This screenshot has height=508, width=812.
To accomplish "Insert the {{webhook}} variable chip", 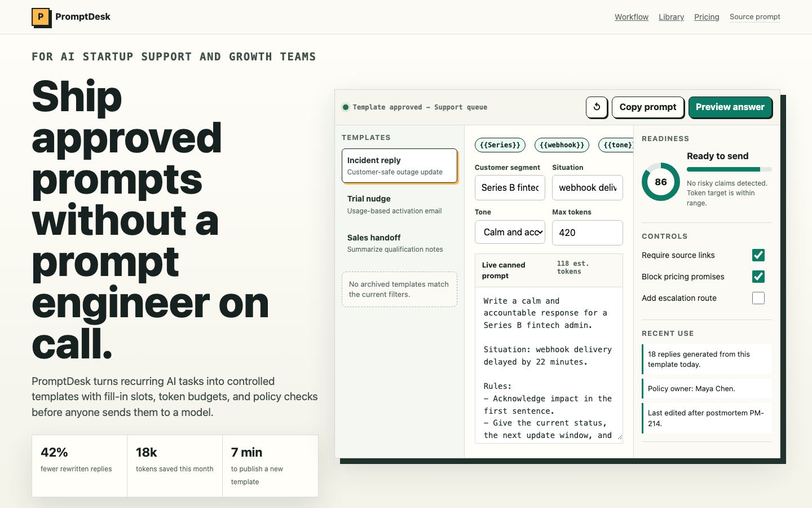I will [562, 145].
